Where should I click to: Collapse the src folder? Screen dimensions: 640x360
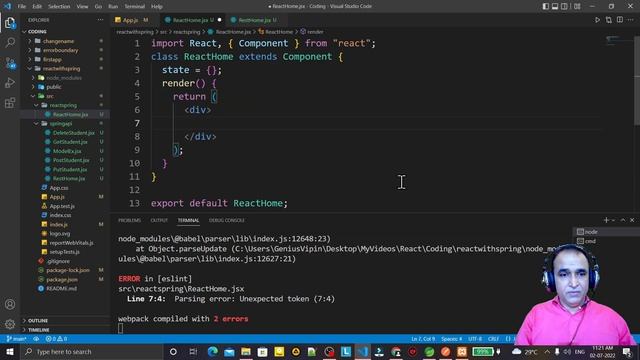tap(49, 96)
